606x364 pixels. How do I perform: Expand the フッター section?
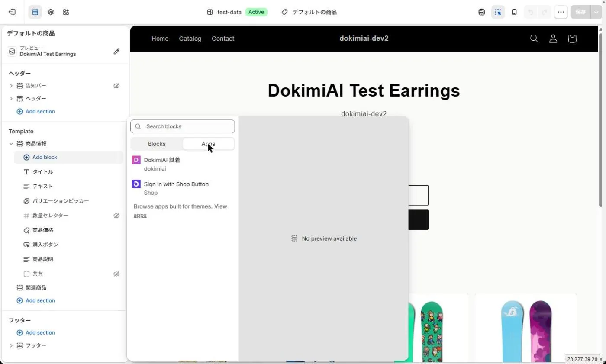click(x=11, y=345)
